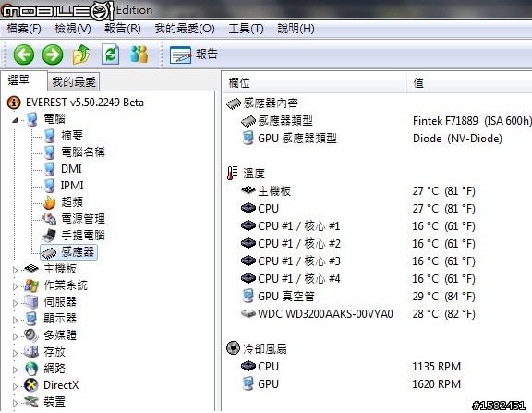532x413 pixels.
Task: Expand the 作業系統 tree node
Action: 15,286
